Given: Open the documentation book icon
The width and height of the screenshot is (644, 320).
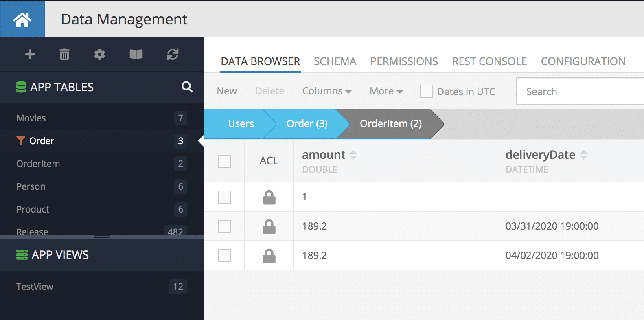Looking at the screenshot, I should [136, 54].
